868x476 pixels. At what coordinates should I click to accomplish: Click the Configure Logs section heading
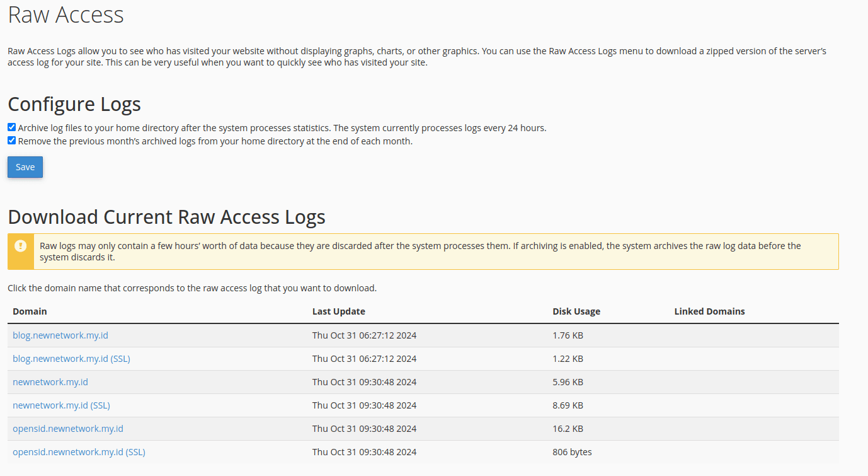click(74, 103)
